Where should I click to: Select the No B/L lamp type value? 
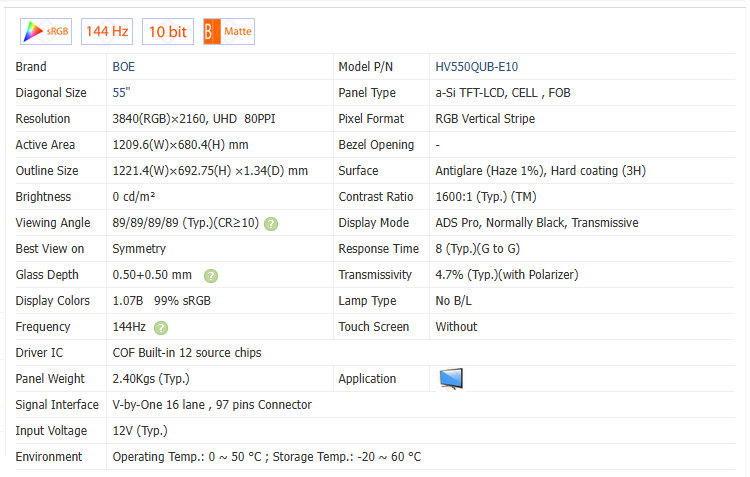(x=456, y=301)
